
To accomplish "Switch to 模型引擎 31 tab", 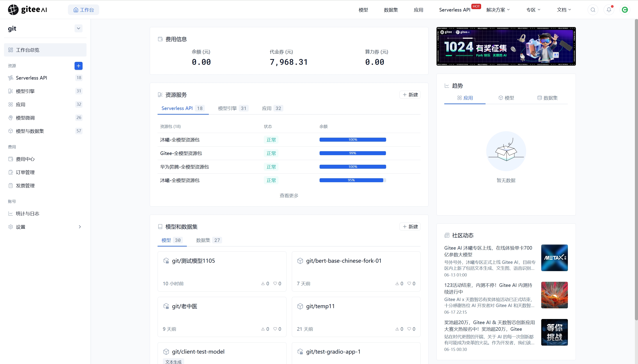I will [x=233, y=108].
